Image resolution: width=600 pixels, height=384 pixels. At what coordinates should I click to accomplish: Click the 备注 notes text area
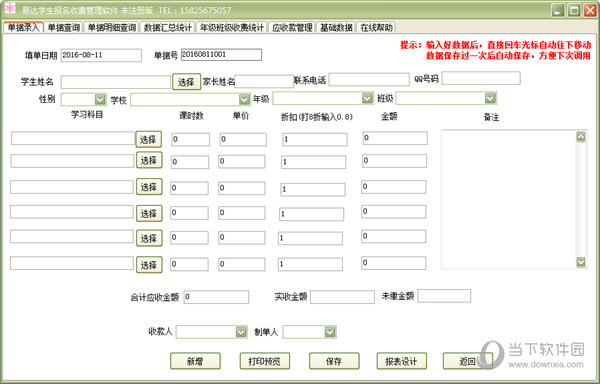click(509, 199)
